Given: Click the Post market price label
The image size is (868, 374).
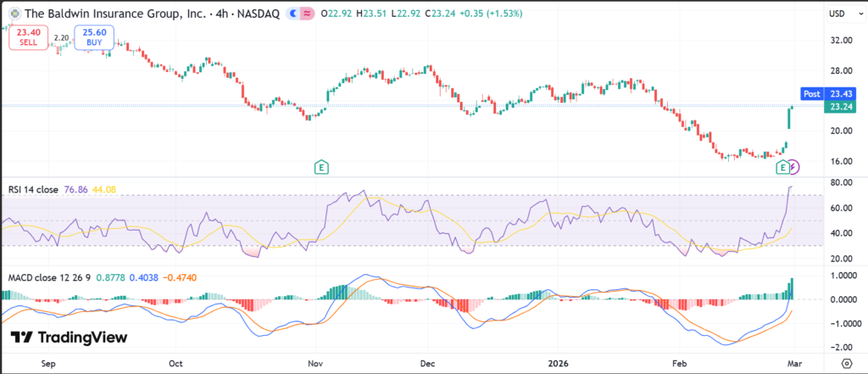Looking at the screenshot, I should pos(811,94).
